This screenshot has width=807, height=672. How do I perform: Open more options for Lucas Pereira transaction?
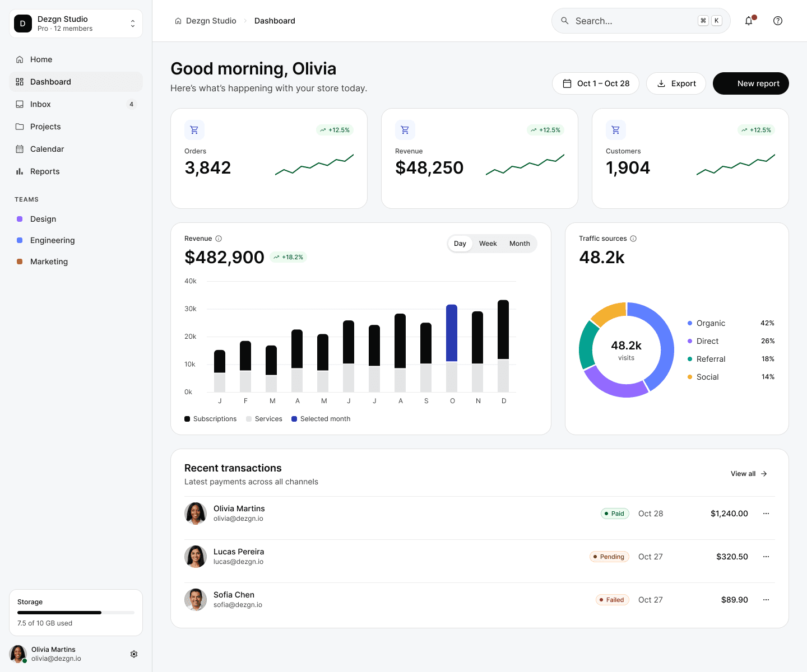[766, 557]
